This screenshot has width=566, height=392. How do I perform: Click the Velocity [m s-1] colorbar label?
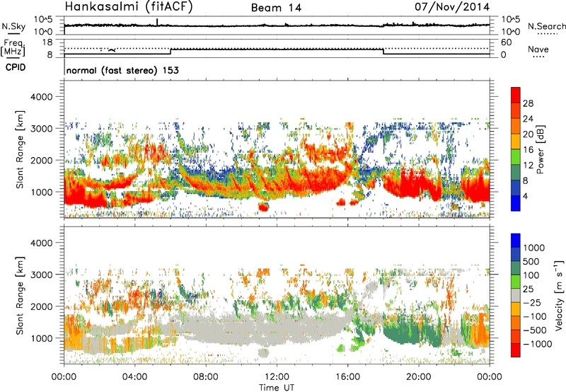(x=559, y=295)
